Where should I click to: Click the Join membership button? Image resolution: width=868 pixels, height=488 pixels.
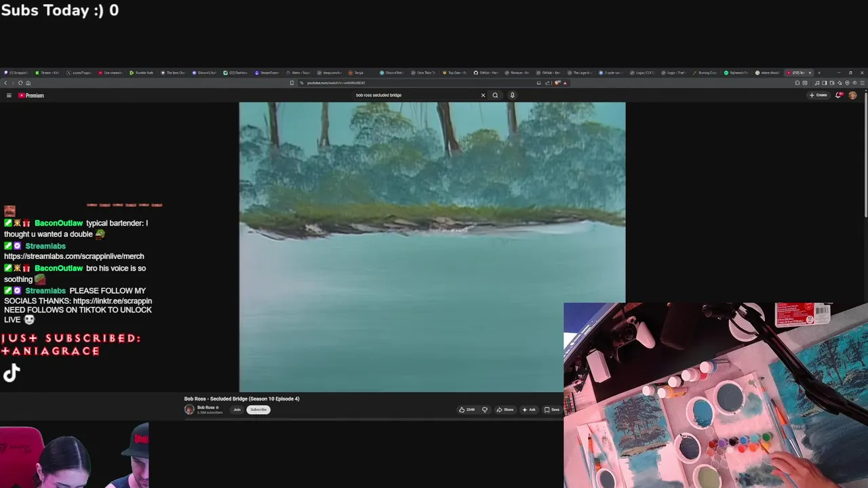tap(237, 409)
